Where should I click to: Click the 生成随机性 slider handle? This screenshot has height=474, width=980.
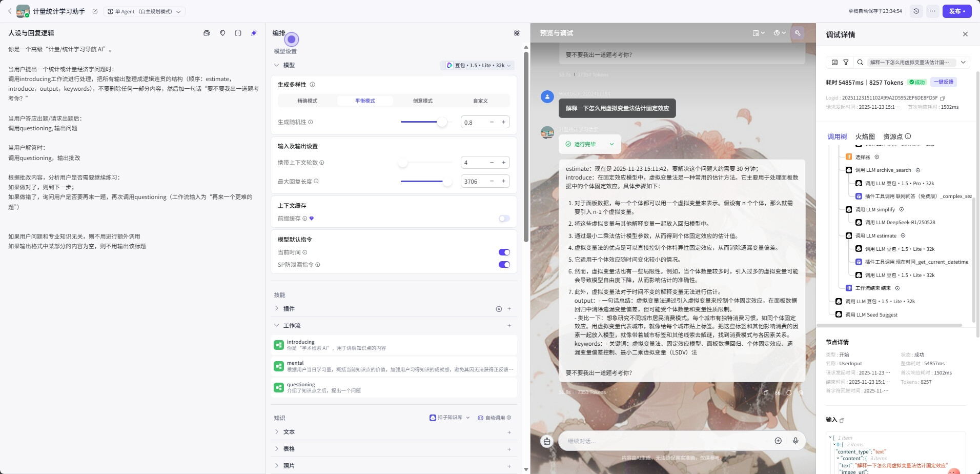(x=441, y=122)
